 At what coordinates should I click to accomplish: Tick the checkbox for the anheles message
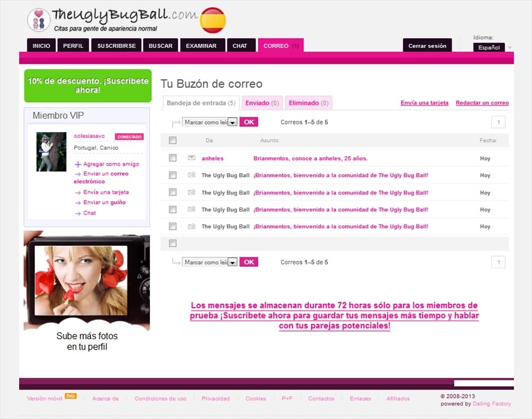pos(173,158)
